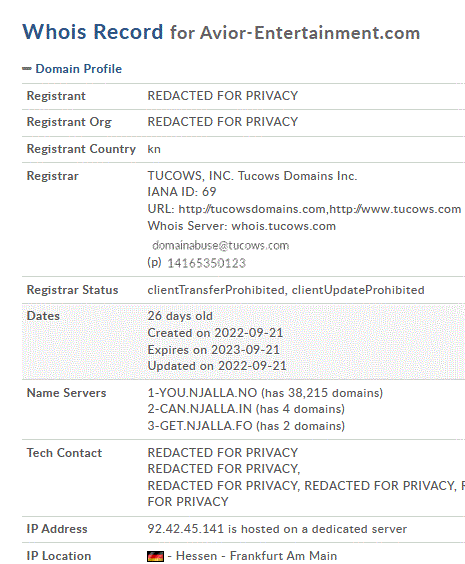The width and height of the screenshot is (465, 564).
Task: Click the domainabuse@tucows.com email
Action: [220, 246]
